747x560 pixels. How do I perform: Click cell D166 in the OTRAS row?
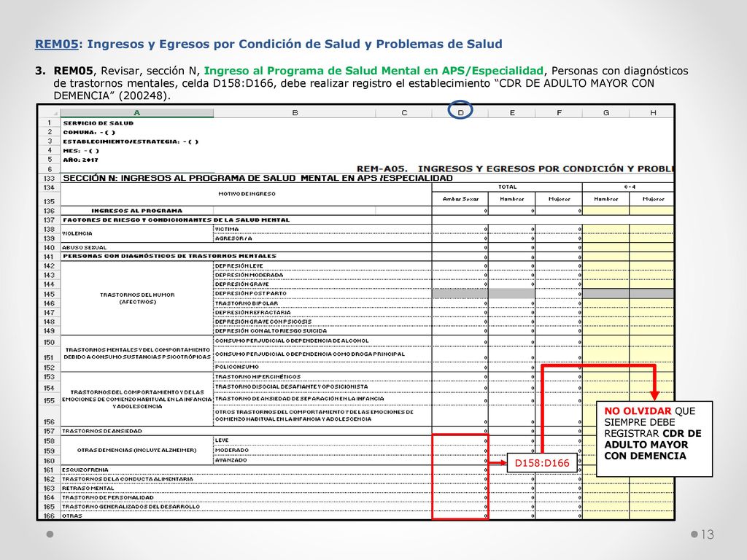[460, 516]
